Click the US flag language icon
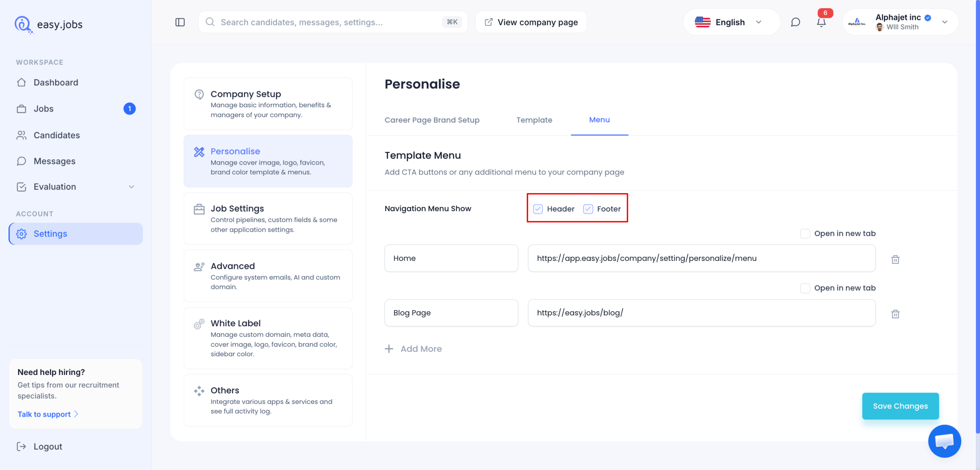The width and height of the screenshot is (980, 470). (x=702, y=22)
